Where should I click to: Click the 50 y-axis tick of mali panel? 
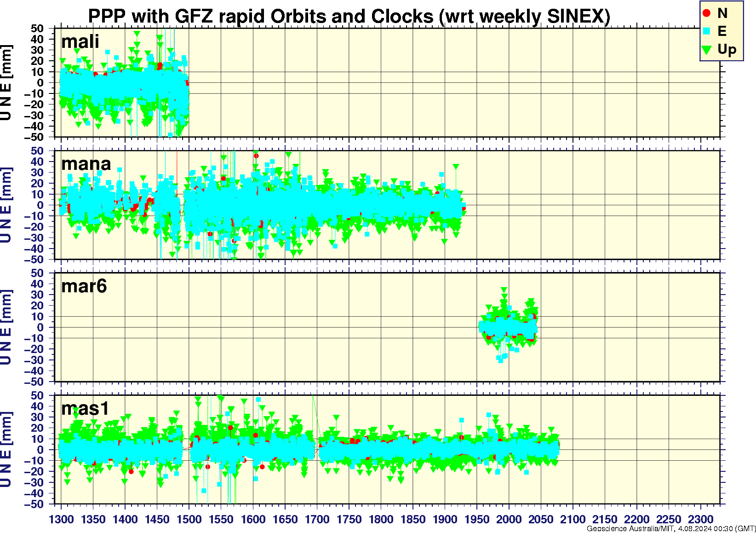tap(38, 29)
